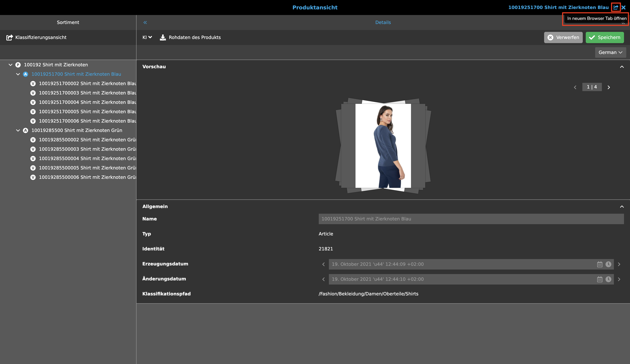
Task: Click the Klassifizierungsansicht export icon
Action: [10, 37]
